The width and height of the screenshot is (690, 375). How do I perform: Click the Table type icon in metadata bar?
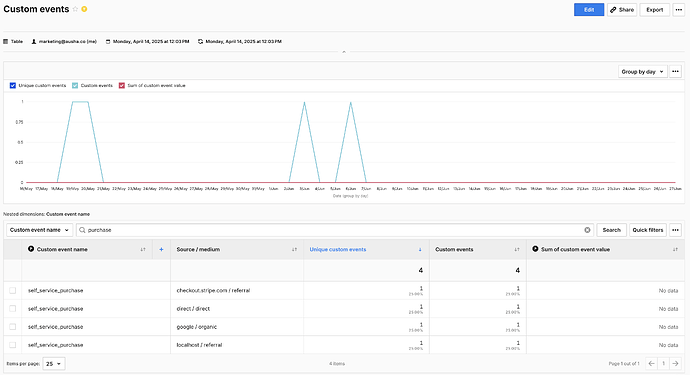(6, 41)
